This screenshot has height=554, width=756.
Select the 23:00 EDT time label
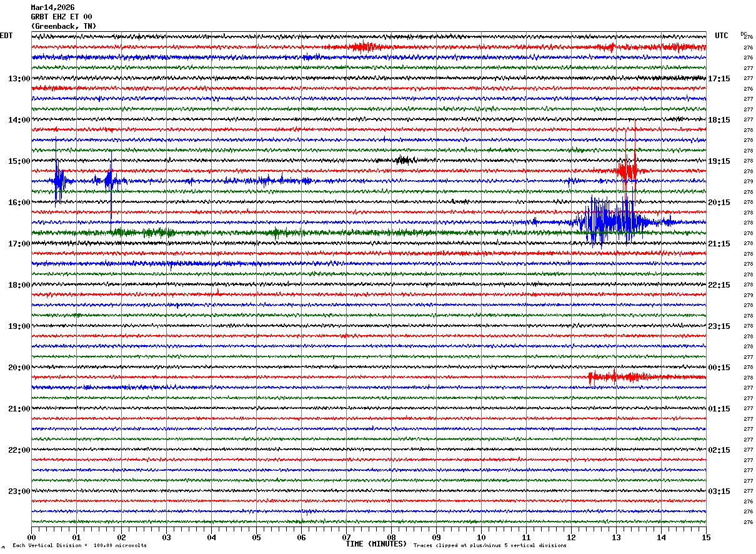tap(19, 491)
